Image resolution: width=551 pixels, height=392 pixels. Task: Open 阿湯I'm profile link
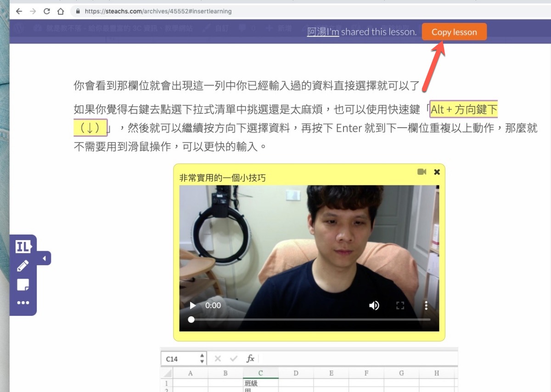pos(323,32)
